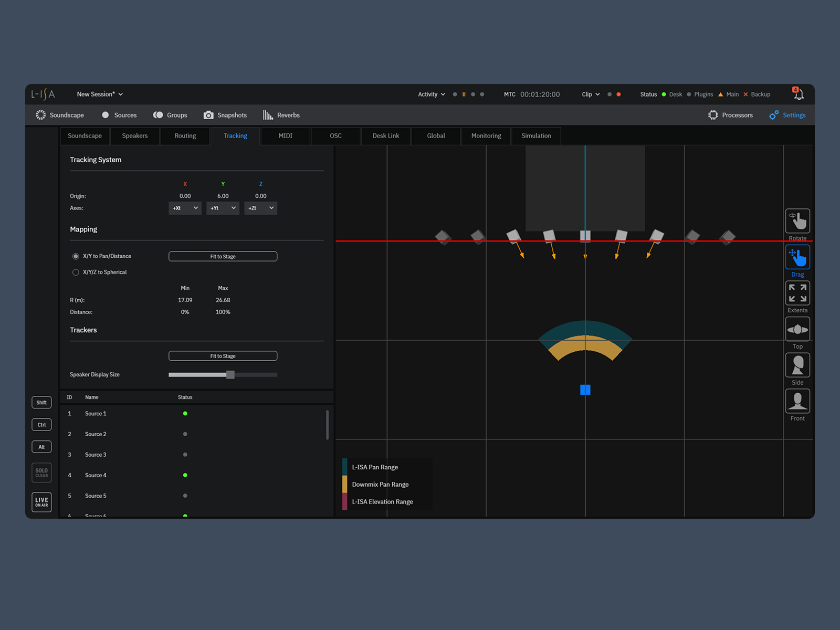Click the Origin Y value field

pos(223,196)
